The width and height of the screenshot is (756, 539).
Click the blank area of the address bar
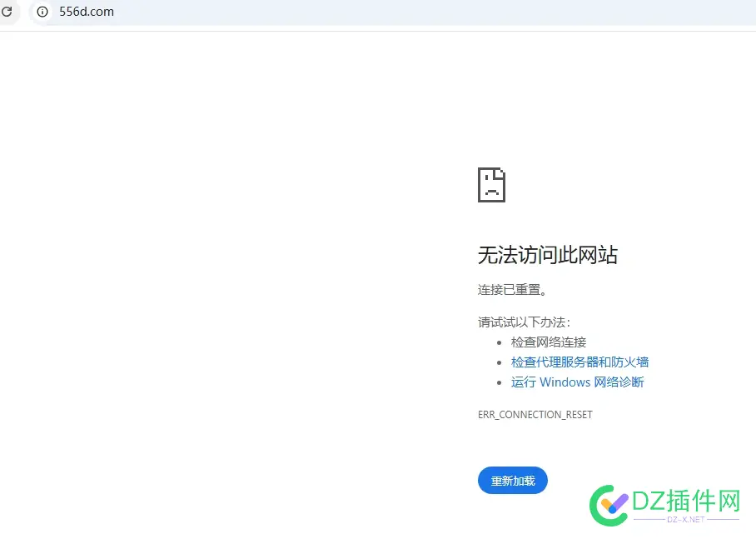coord(333,12)
